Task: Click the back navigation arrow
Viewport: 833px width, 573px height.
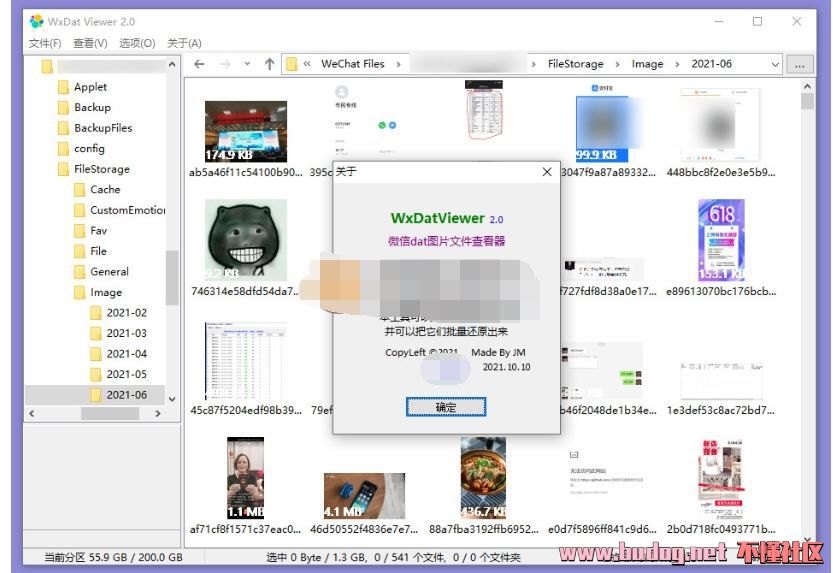Action: click(199, 64)
